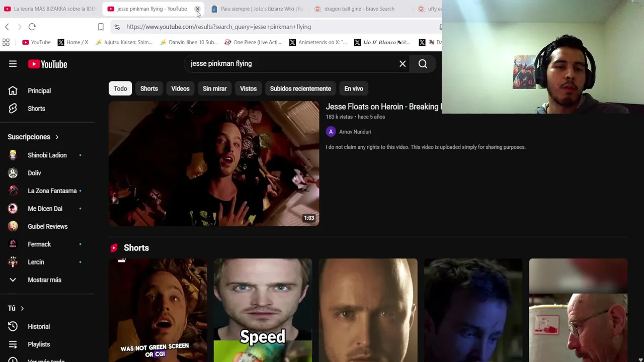
Task: Play the Jesse Floats on Heroin thumbnail
Action: point(214,163)
